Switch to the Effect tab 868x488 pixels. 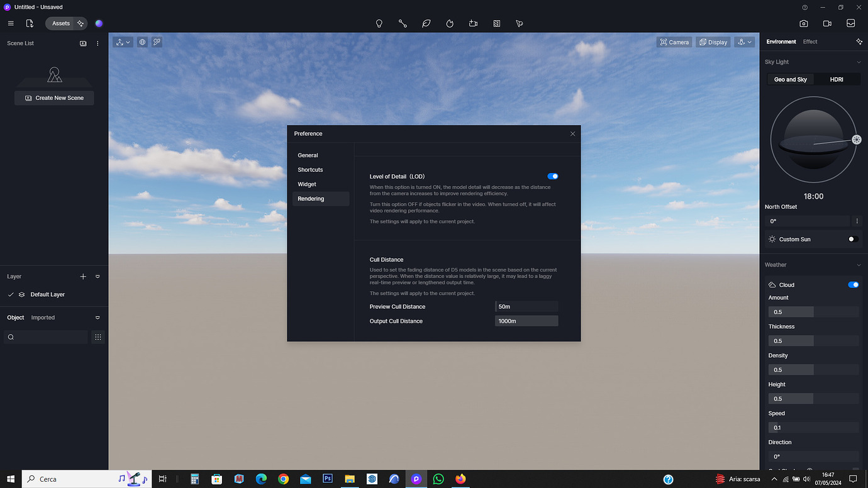coord(810,42)
